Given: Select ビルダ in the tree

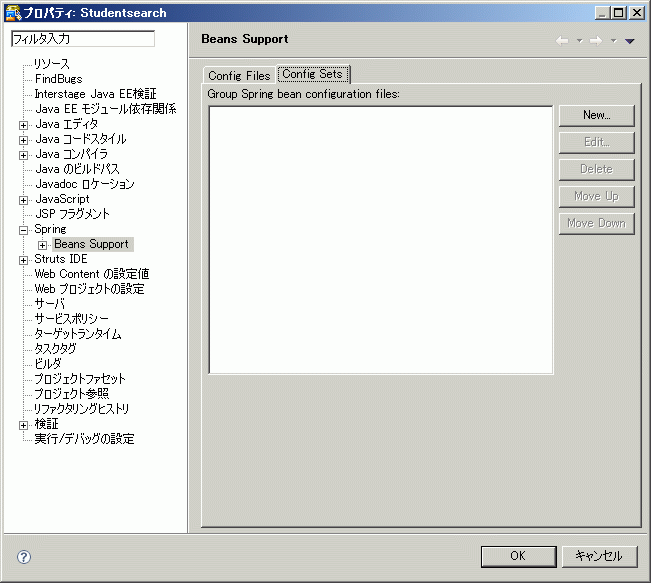Looking at the screenshot, I should 48,364.
